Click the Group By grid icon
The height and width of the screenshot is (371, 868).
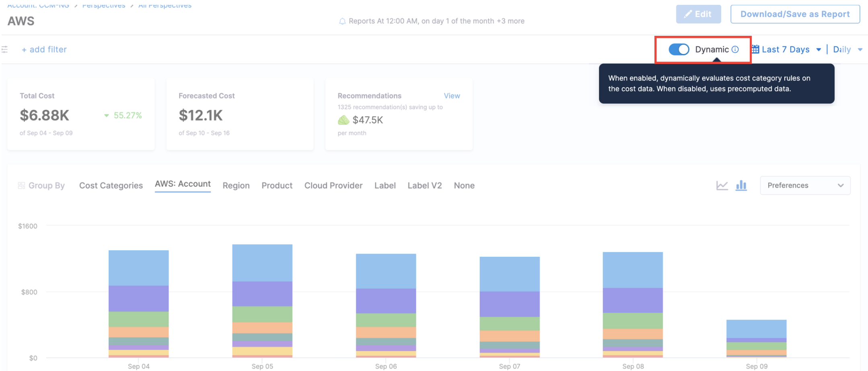[21, 185]
